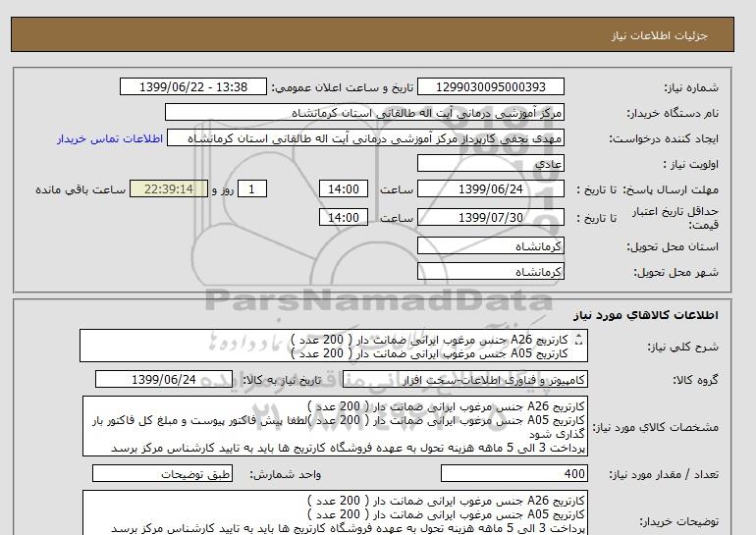Click quantity field showing 400
The image size is (756, 535).
tap(513, 473)
